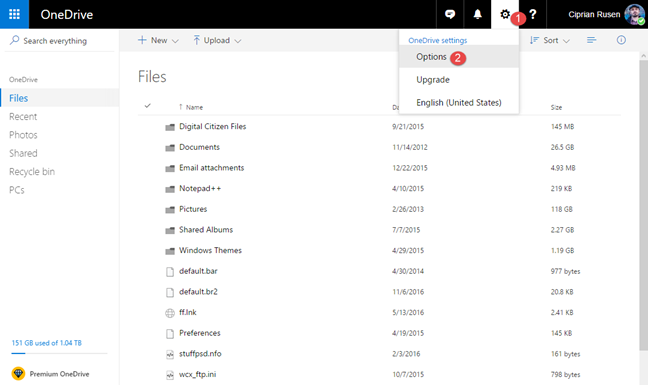
Task: Open the Notepad++ folder name
Action: (x=200, y=188)
